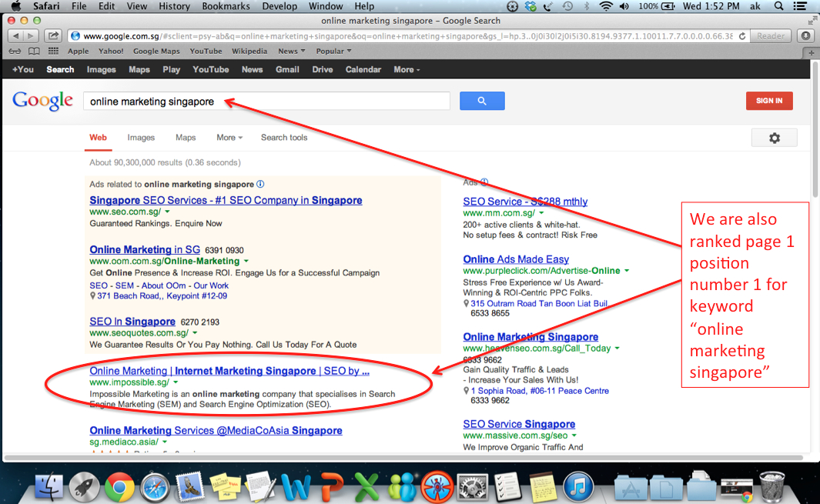
Task: Click the Google logo
Action: [x=43, y=100]
